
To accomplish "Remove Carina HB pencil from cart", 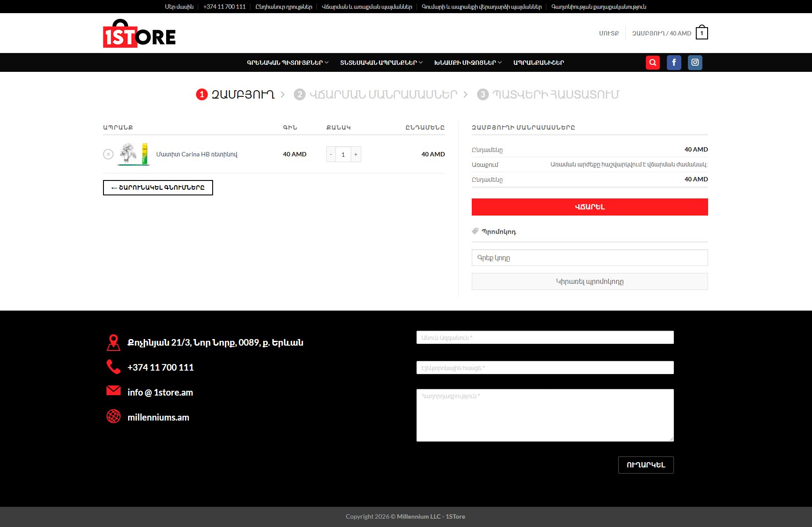I will (108, 154).
